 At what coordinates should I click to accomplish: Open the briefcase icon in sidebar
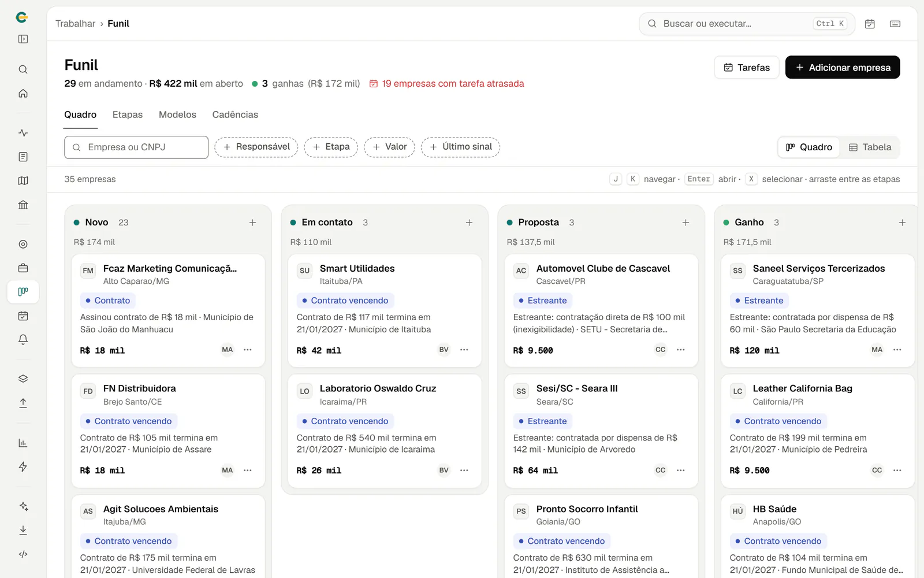pyautogui.click(x=23, y=268)
